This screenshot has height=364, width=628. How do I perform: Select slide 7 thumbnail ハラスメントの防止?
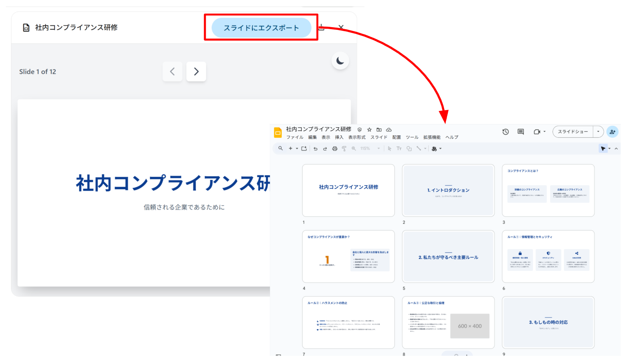point(348,322)
